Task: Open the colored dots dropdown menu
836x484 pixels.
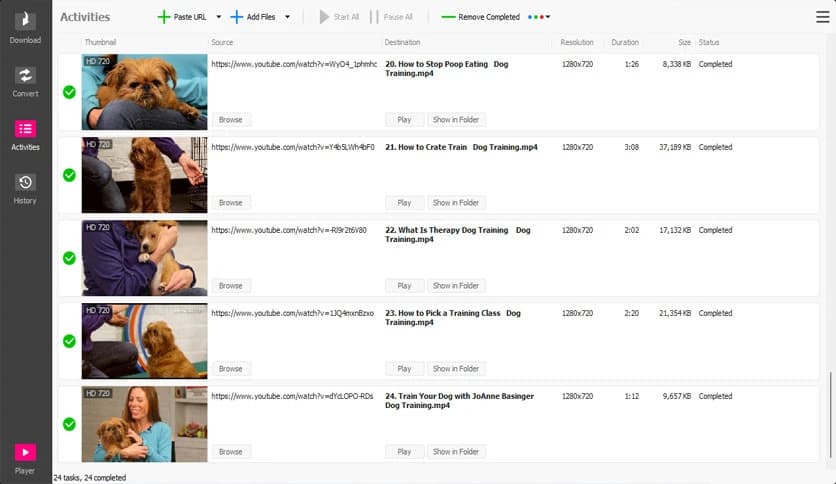Action: pos(539,17)
